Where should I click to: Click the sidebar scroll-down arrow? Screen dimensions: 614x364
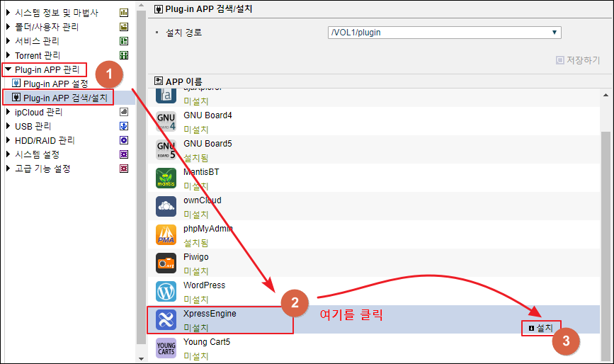(x=142, y=358)
